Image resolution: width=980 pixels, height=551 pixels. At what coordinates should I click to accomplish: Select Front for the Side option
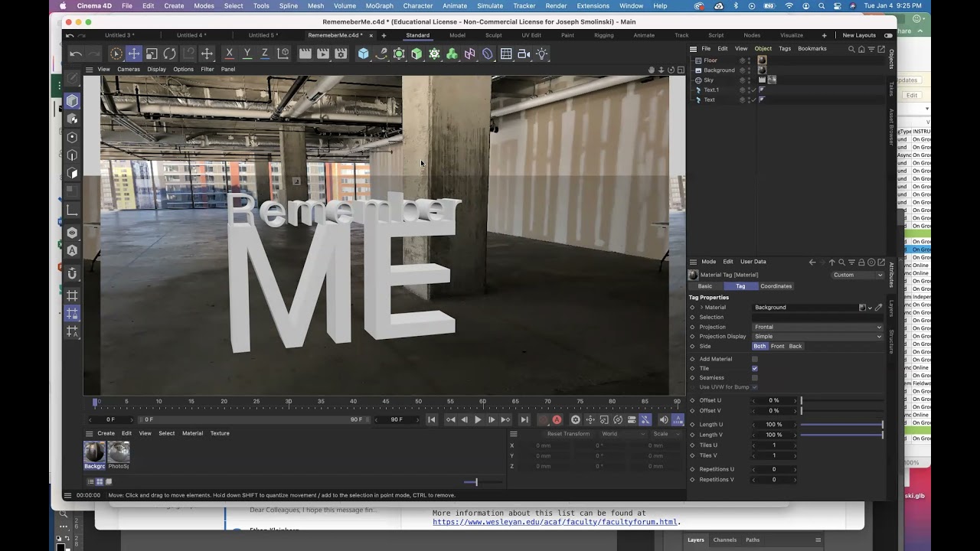coord(778,346)
